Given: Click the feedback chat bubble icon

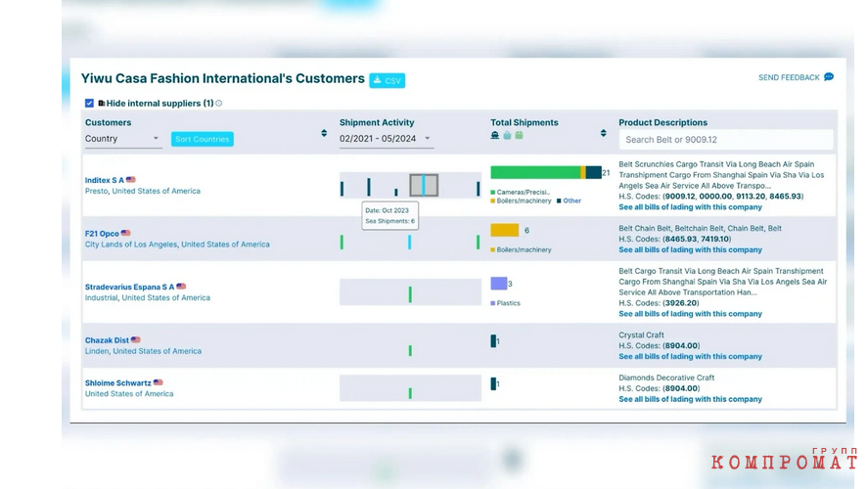Looking at the screenshot, I should click(829, 77).
